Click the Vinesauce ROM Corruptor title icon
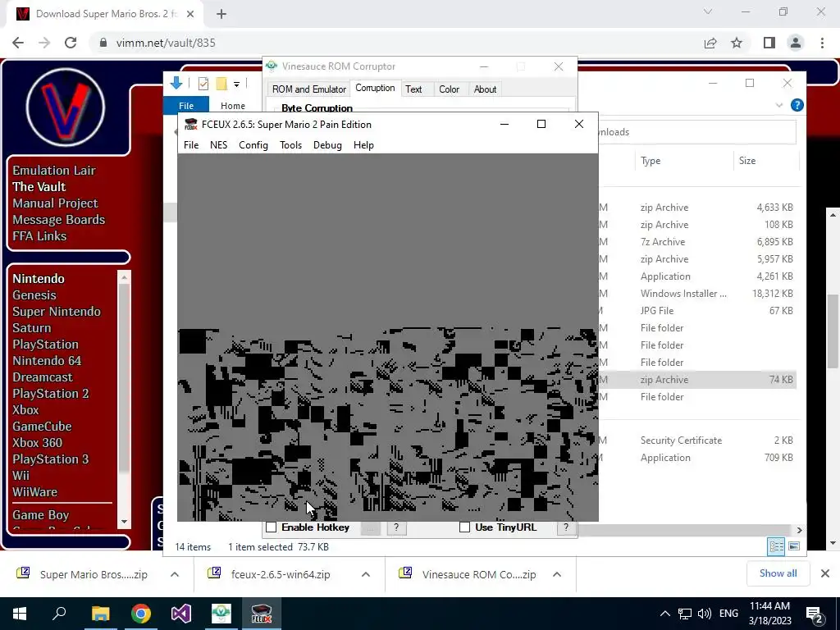This screenshot has width=840, height=630. click(272, 66)
